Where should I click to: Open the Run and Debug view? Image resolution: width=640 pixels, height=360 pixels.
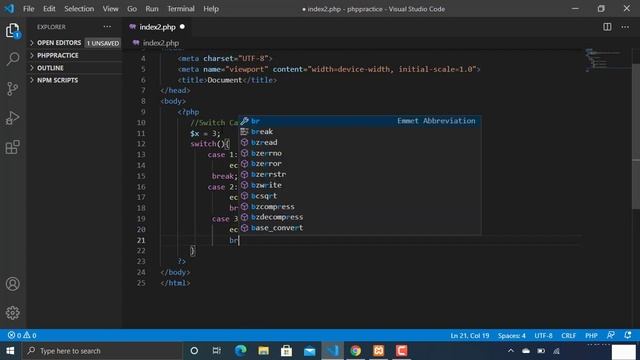(13, 118)
